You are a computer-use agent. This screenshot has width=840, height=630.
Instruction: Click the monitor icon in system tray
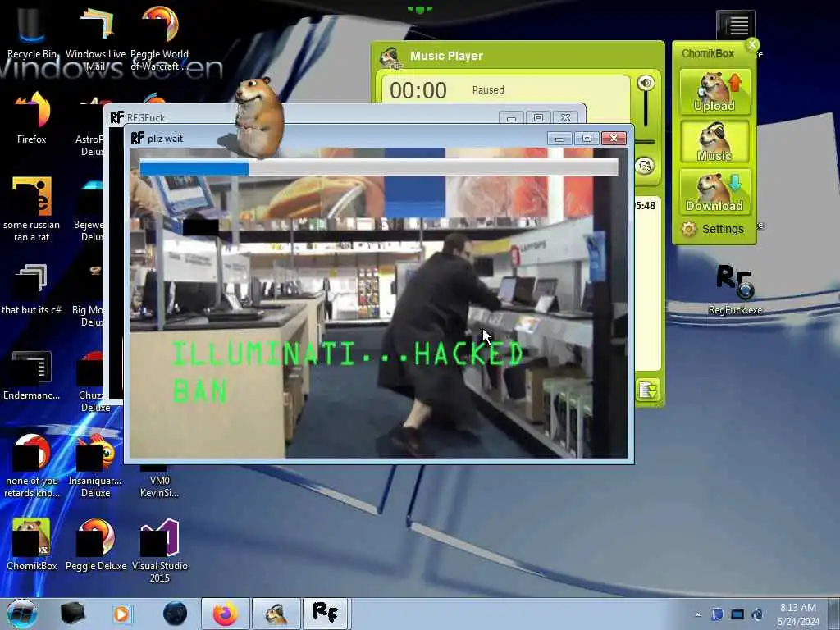click(x=737, y=614)
